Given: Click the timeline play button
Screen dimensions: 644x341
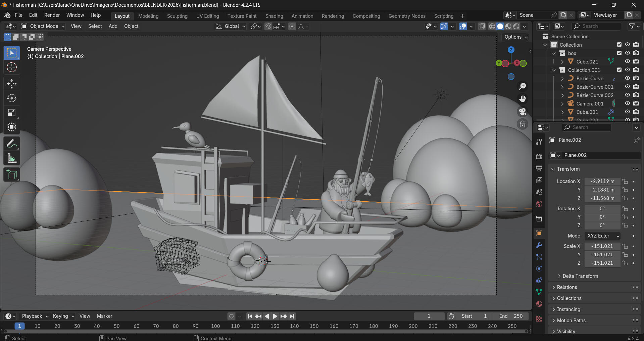Looking at the screenshot, I should click(x=275, y=316).
